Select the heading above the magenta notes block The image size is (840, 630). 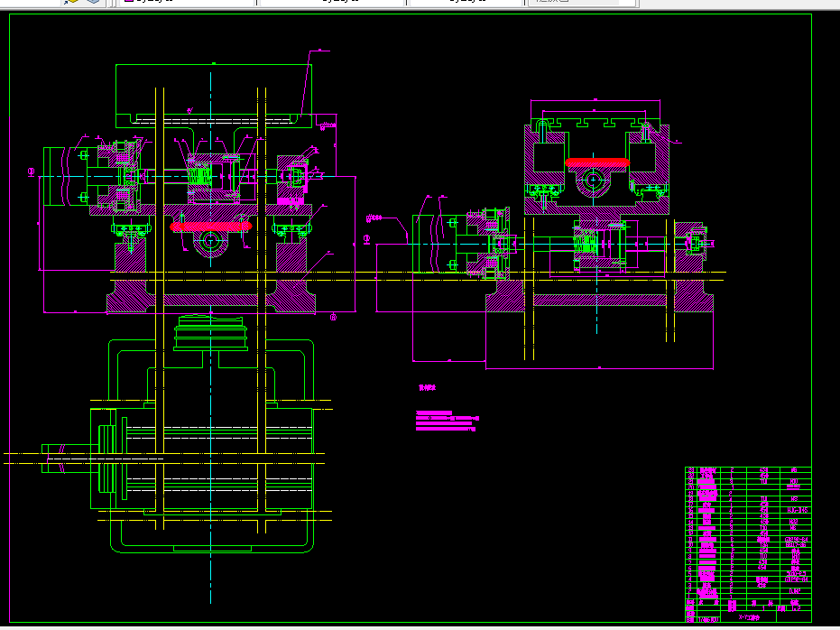427,387
